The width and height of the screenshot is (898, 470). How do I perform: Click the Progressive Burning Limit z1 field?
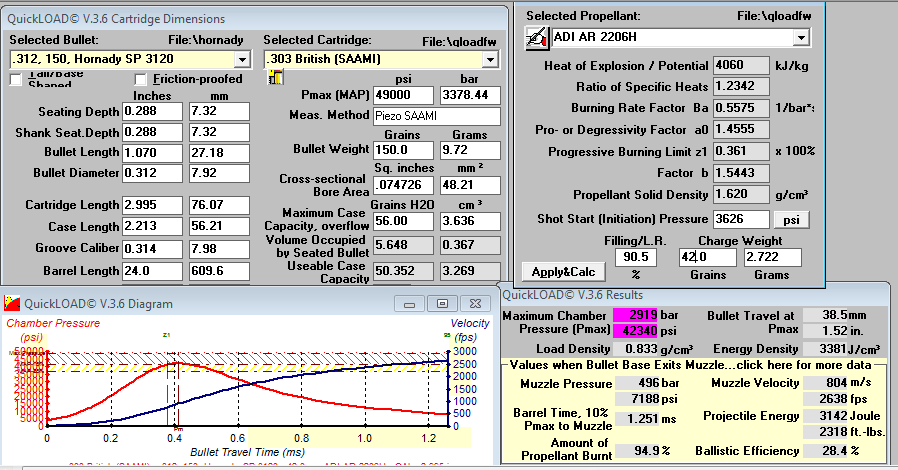point(741,152)
